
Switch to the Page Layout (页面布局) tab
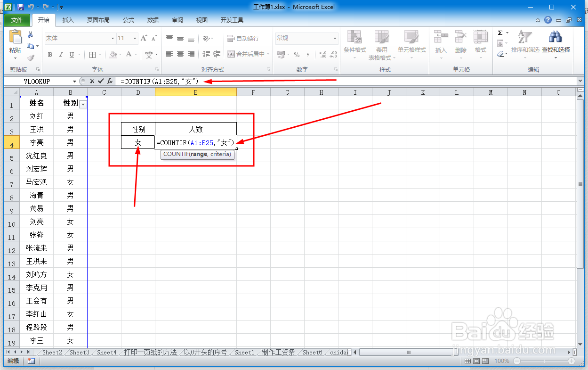[98, 20]
